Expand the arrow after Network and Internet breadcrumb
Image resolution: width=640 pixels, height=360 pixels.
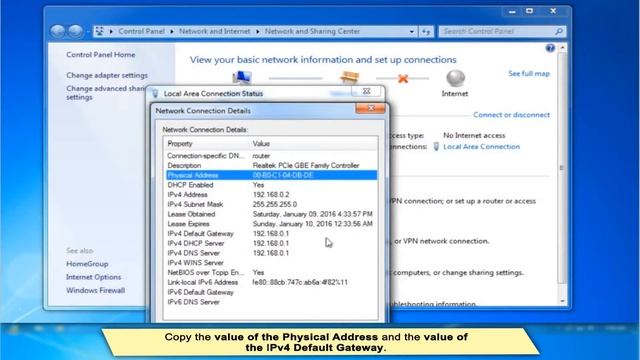click(258, 31)
